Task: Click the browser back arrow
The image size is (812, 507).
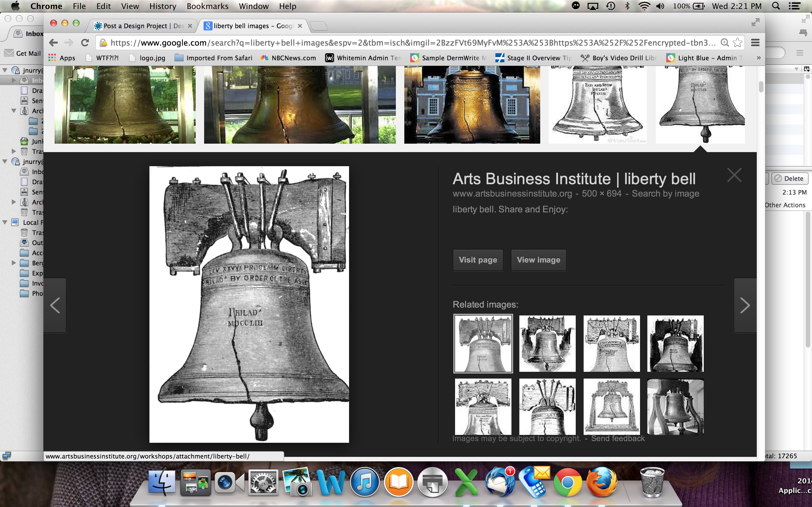Action: (53, 43)
